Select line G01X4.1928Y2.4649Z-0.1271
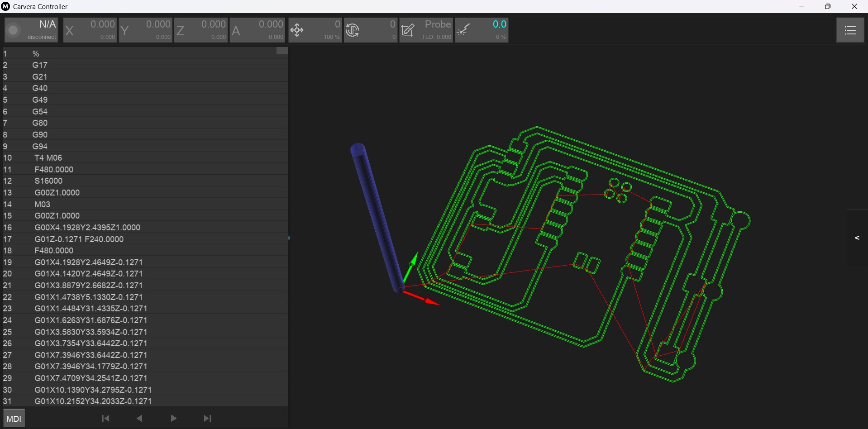The height and width of the screenshot is (429, 868). 145,262
